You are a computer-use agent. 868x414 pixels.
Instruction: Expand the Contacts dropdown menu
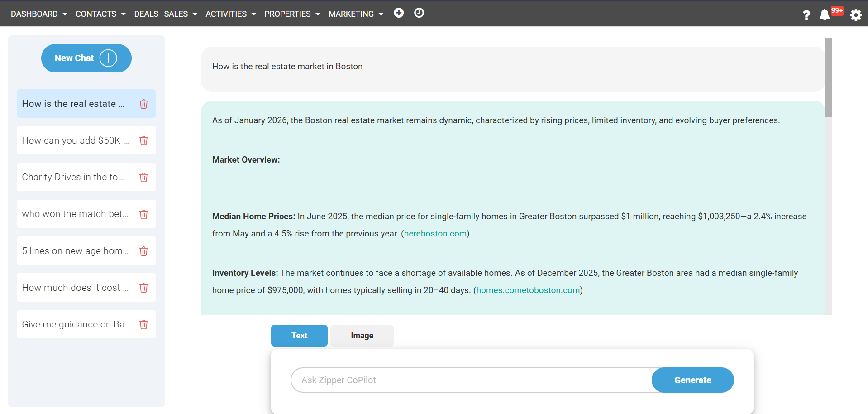(100, 14)
